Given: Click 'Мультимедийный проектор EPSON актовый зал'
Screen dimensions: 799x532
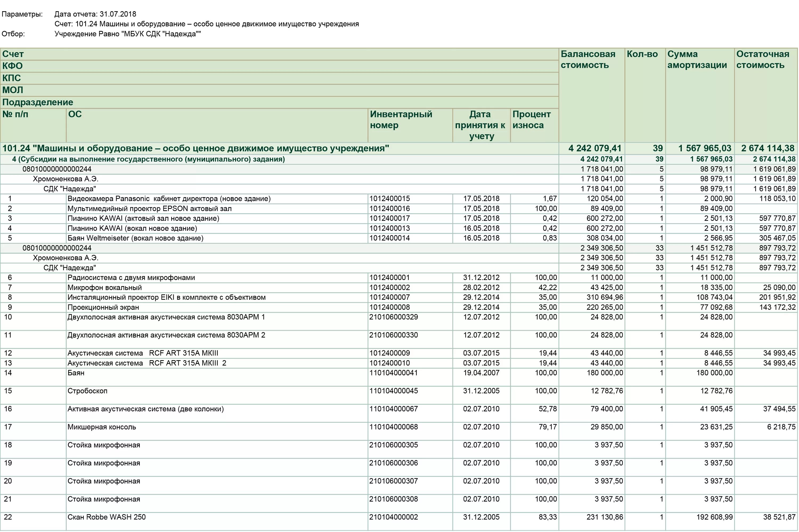Looking at the screenshot, I should click(x=149, y=209).
